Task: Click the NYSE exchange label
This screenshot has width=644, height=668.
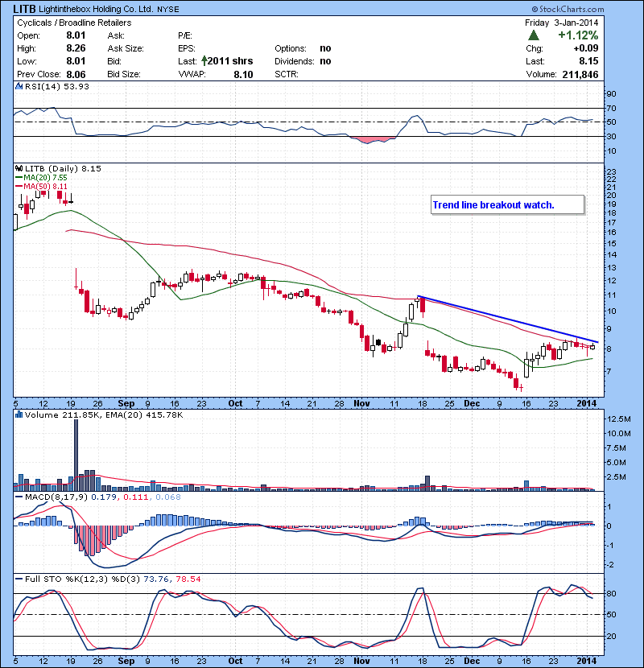Action: coord(168,10)
